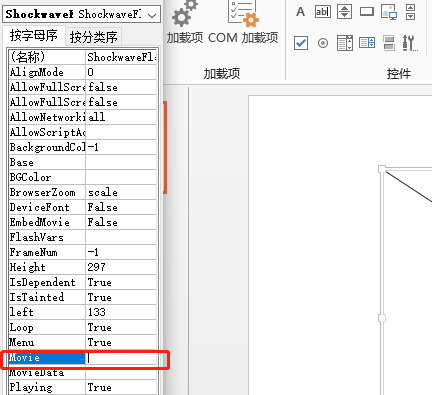Select the Label (A) control

(301, 12)
